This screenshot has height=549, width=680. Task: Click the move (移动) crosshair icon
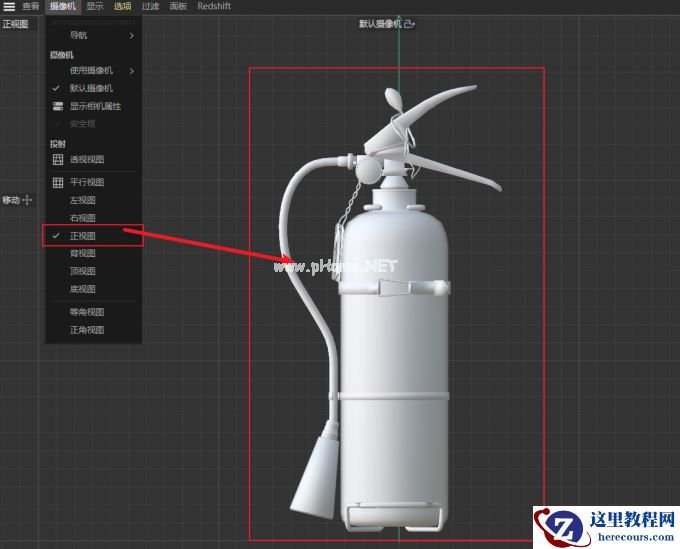27,200
